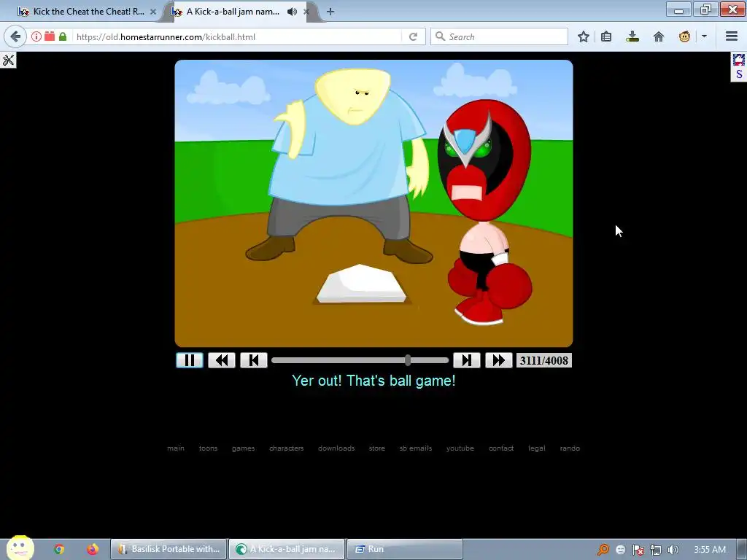The image size is (747, 560).
Task: Click the sidebar icon above the S
Action: point(739,60)
